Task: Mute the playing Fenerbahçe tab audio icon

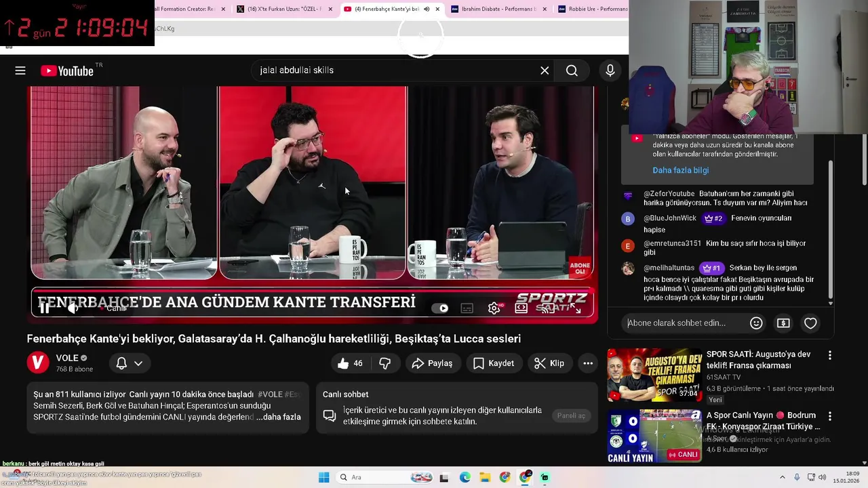Action: [427, 9]
